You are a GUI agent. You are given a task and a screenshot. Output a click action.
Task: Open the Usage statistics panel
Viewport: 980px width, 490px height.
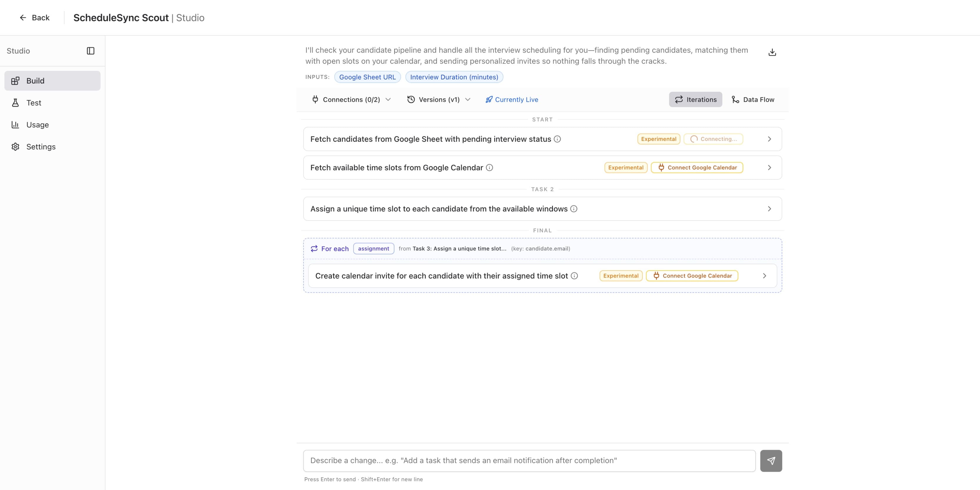tap(37, 124)
